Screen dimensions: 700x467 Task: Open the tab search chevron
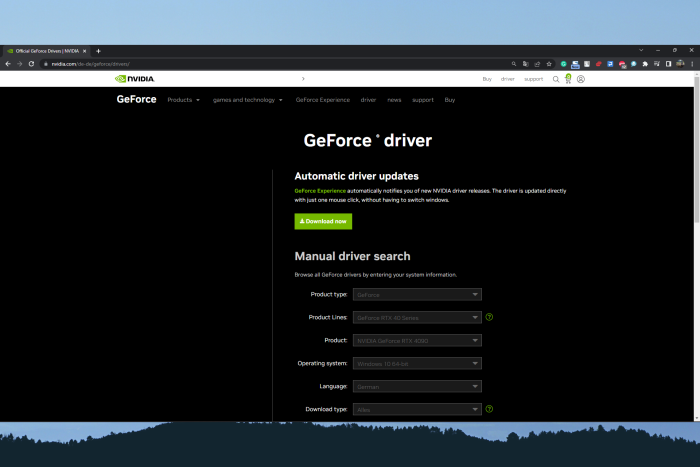pos(641,50)
